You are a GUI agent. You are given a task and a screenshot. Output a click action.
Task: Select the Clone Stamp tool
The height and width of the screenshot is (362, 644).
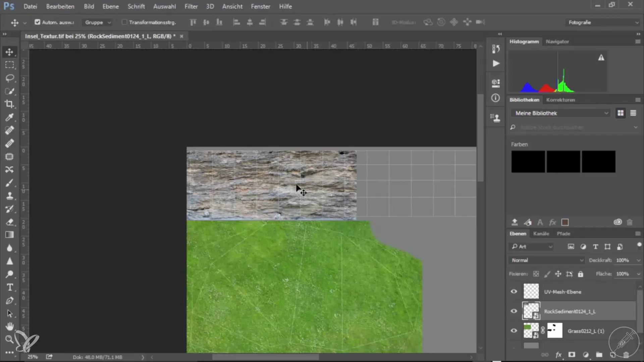(x=9, y=196)
